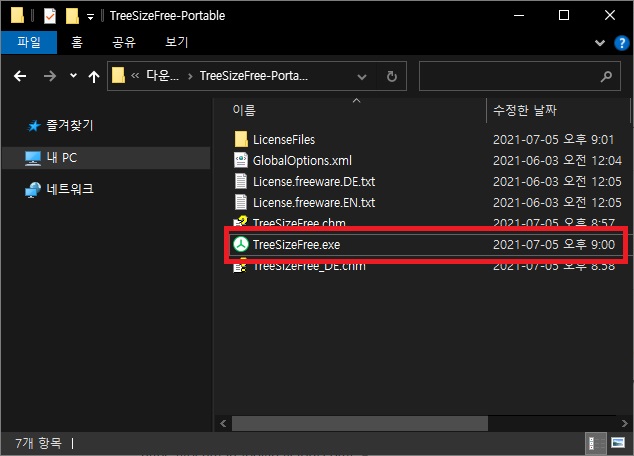This screenshot has height=456, width=634.
Task: Open the Quick Access Toolbar dropdown
Action: 91,17
